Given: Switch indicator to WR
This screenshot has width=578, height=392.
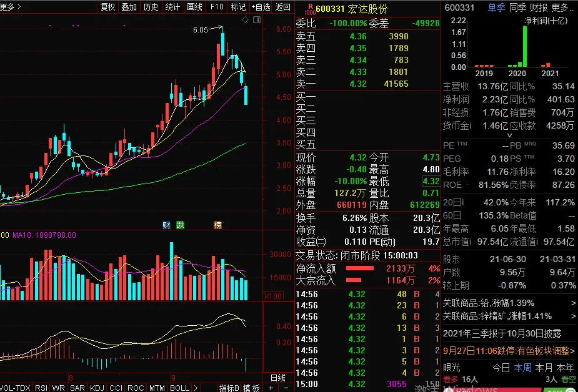Looking at the screenshot, I should click(58, 388).
